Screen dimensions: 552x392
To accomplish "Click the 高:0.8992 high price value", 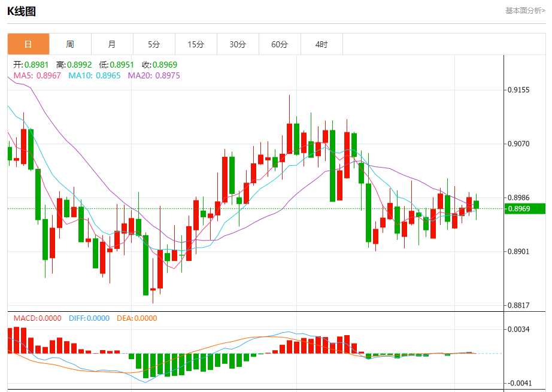I will tap(74, 65).
